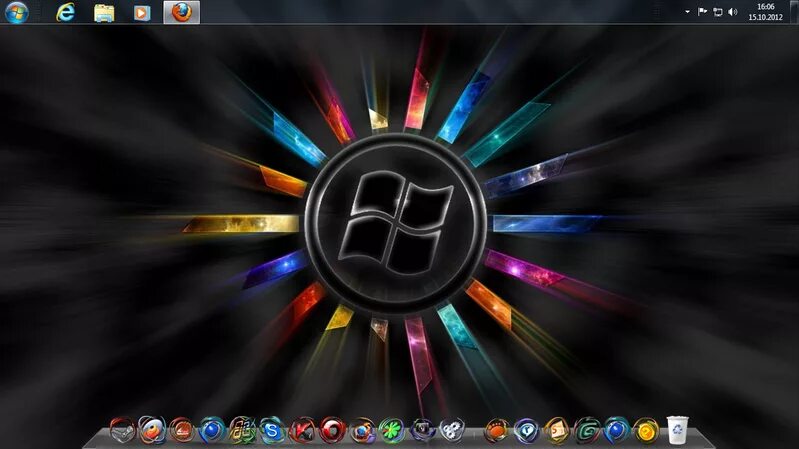Open the Recycle Bin in the dock
This screenshot has height=449, width=799.
678,430
